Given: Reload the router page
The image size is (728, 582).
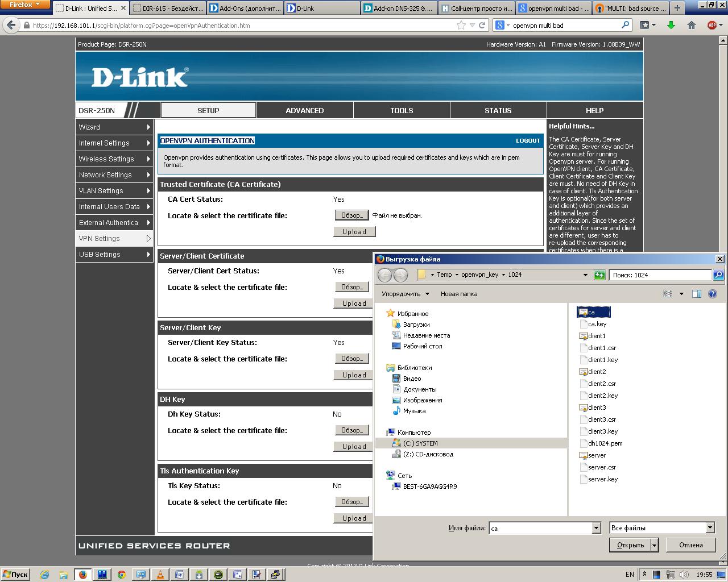Looking at the screenshot, I should (x=482, y=25).
